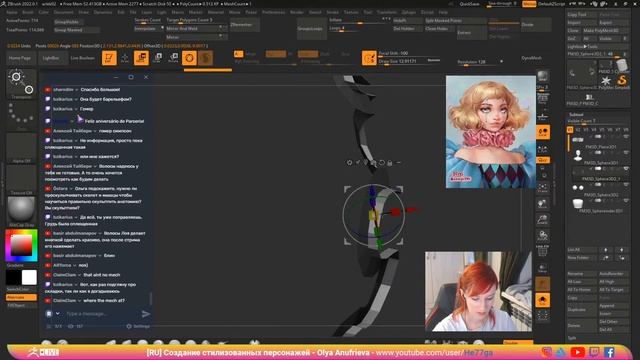Open the Material menu
This screenshot has height=360, width=640.
[x=216, y=12]
